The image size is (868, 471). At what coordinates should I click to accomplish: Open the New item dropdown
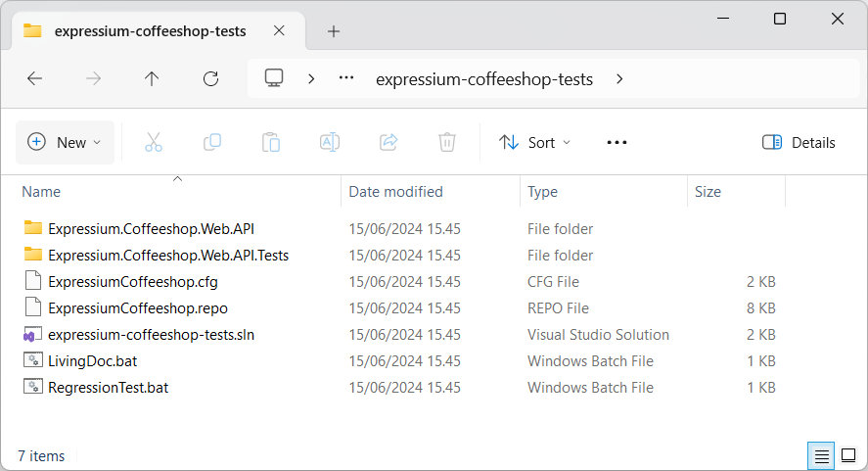65,142
